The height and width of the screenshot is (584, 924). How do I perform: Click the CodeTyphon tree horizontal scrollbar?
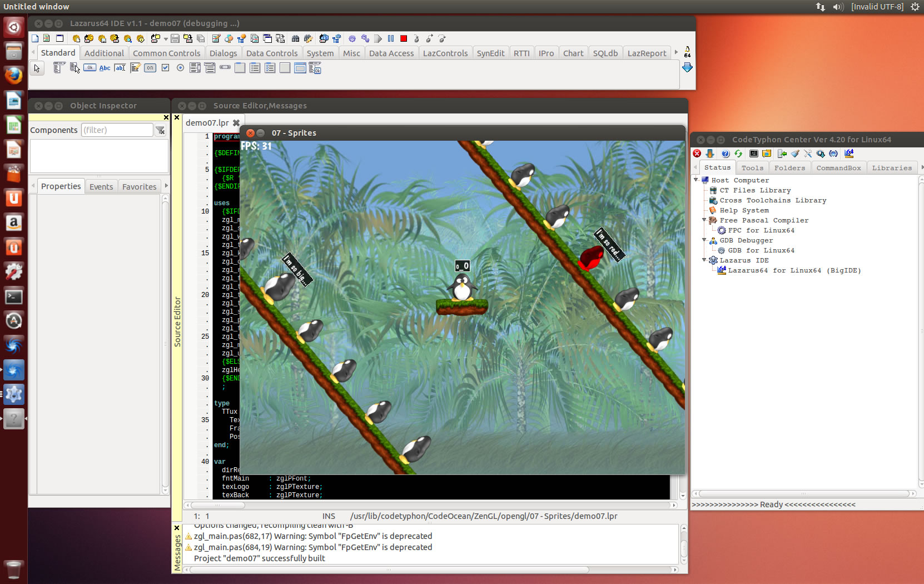(803, 493)
